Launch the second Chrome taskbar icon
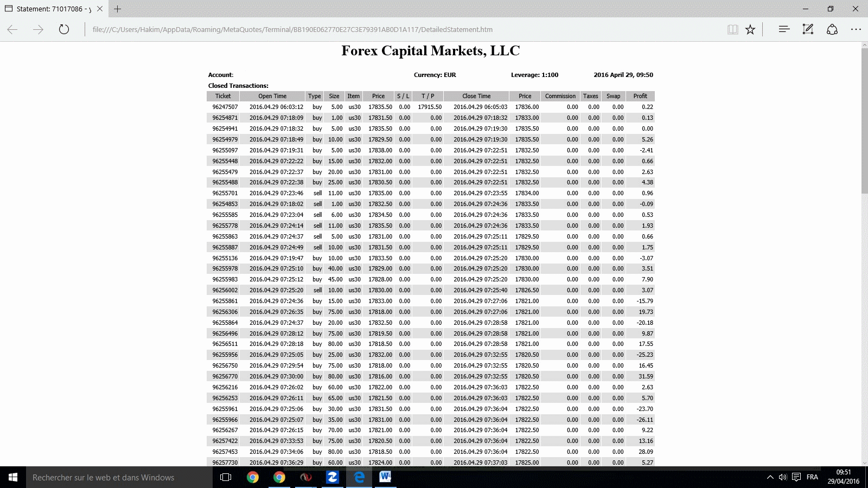The height and width of the screenshot is (488, 868). (x=279, y=477)
